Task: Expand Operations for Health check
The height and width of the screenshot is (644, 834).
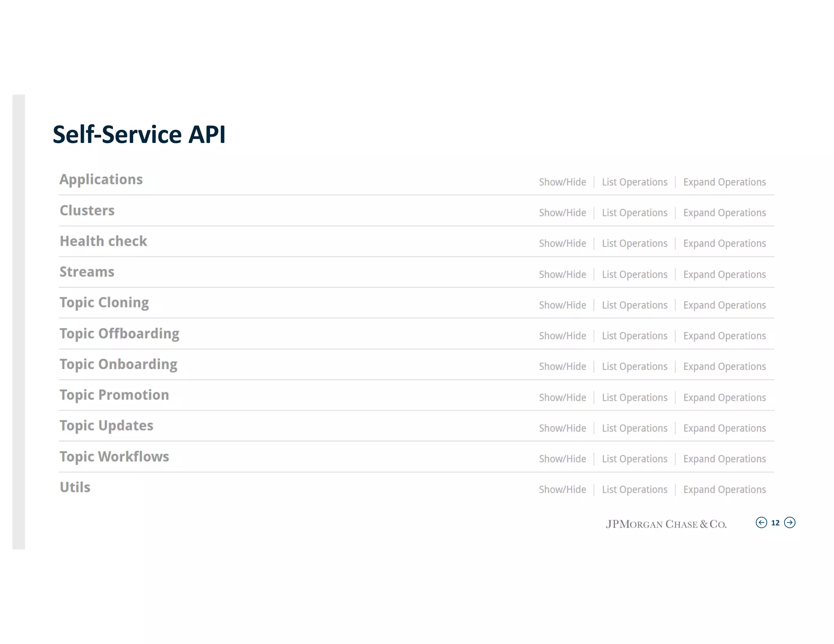Action: coord(724,243)
